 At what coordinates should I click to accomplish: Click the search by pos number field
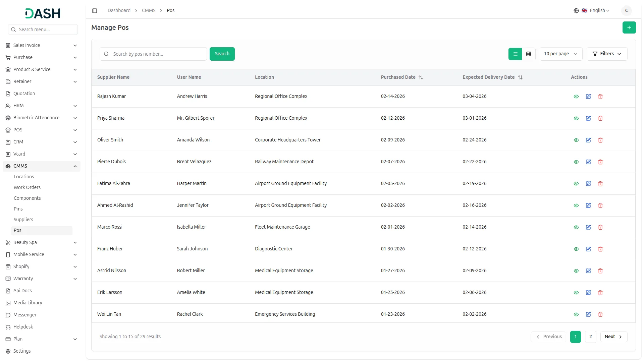[158, 54]
